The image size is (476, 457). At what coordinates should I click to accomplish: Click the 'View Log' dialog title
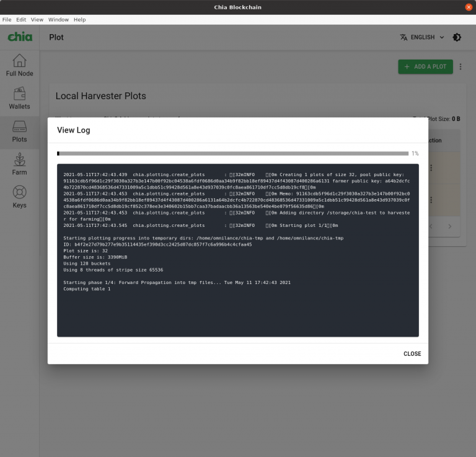[x=74, y=130]
